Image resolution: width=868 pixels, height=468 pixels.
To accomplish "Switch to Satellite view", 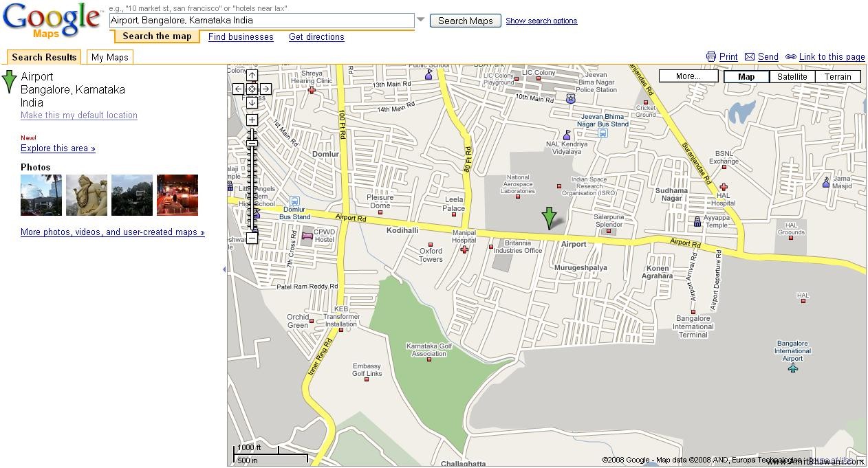I will point(792,76).
